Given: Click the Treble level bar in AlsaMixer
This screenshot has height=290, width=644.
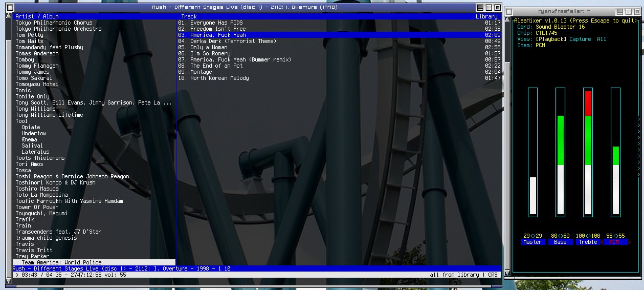Looking at the screenshot, I should pos(588,151).
